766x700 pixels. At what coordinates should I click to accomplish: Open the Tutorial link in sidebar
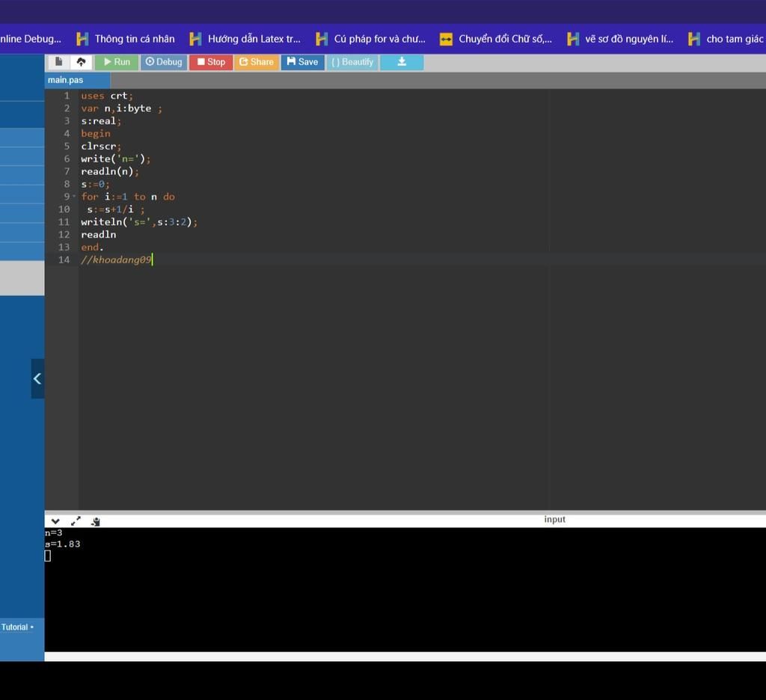(15, 627)
